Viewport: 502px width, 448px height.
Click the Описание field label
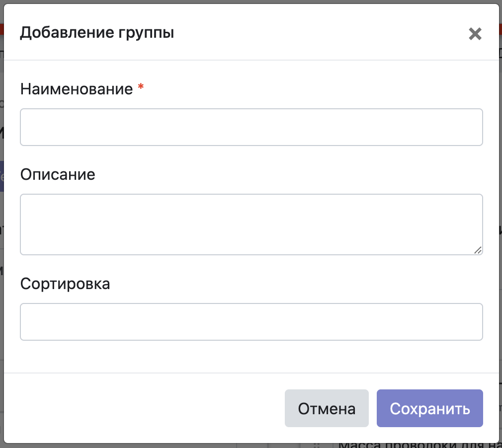pyautogui.click(x=58, y=174)
